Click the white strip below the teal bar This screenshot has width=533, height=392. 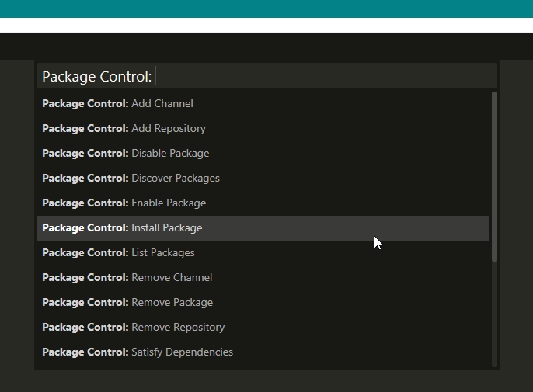[x=266, y=25]
